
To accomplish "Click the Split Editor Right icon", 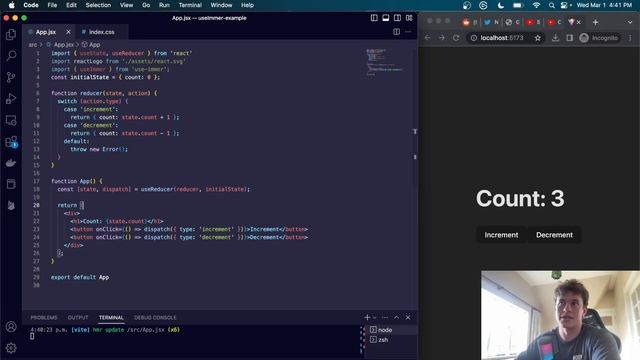I will 396,31.
